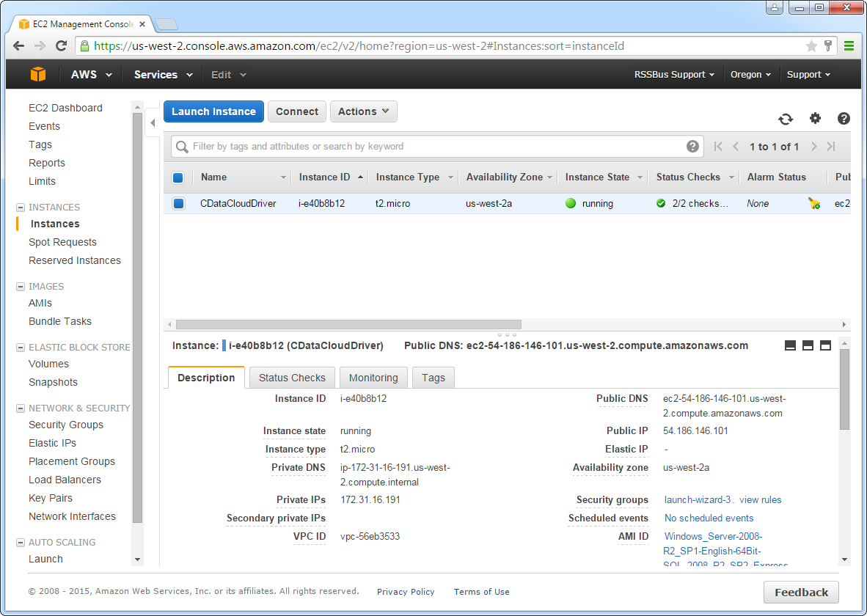
Task: Go to next page of instances
Action: (814, 147)
